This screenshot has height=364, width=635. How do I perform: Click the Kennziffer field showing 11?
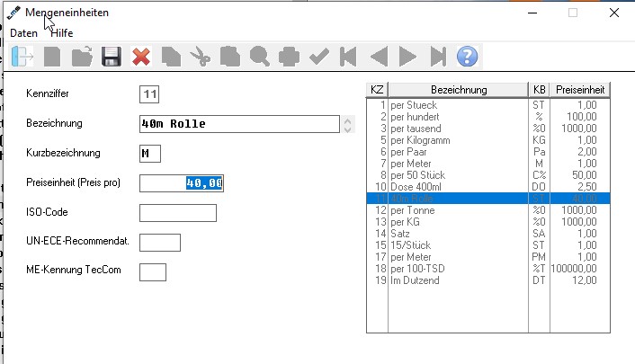coord(149,94)
